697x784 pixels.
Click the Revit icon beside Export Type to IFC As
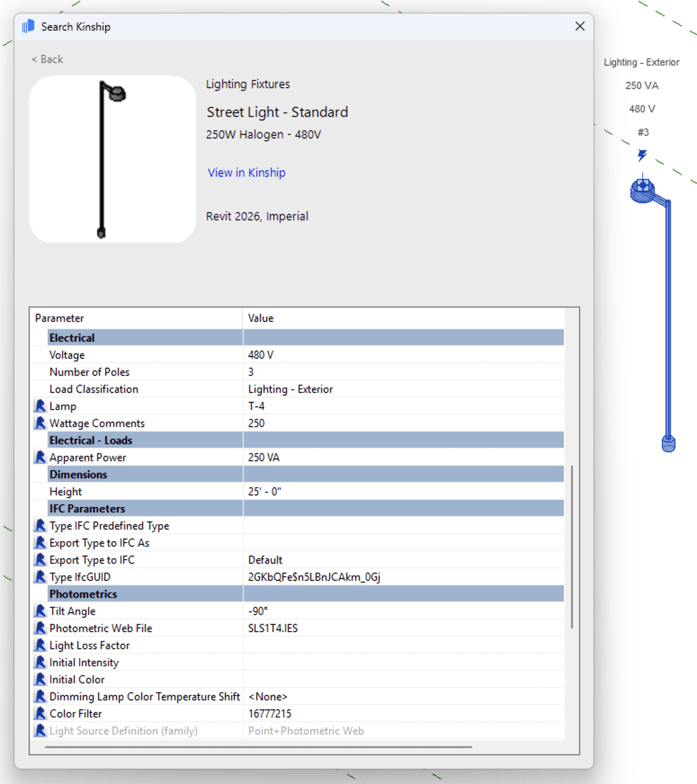[40, 543]
